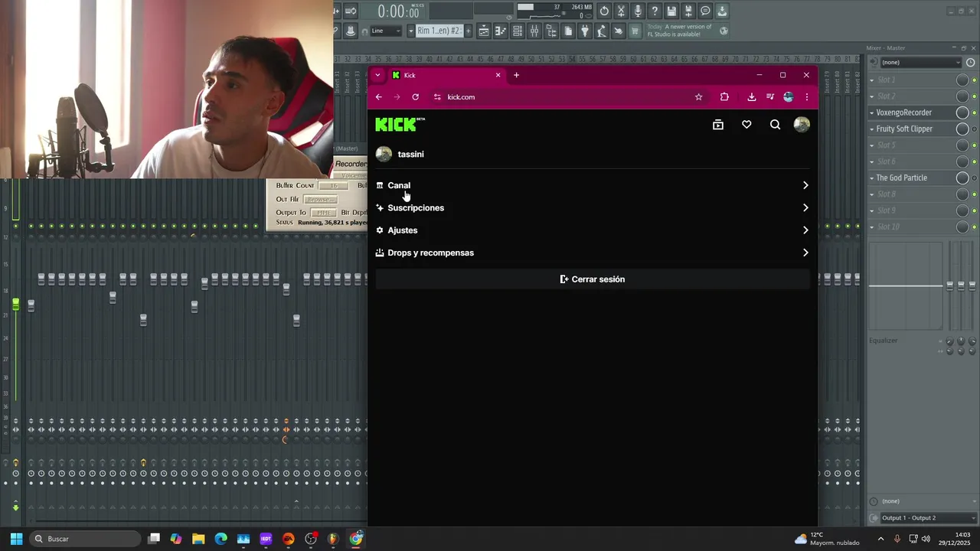Image resolution: width=980 pixels, height=551 pixels.
Task: Open browser extensions puzzle icon
Action: [x=724, y=97]
